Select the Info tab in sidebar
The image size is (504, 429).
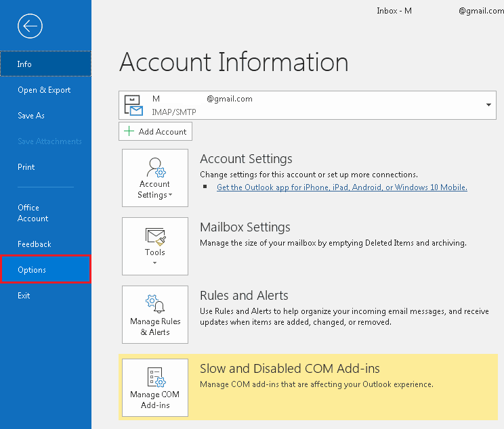(24, 64)
